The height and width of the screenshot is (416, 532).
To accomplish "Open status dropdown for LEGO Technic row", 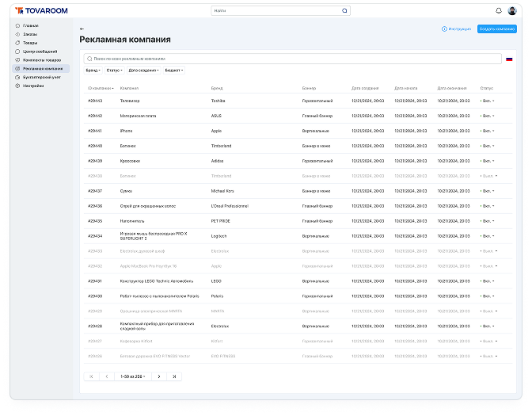I will point(488,281).
